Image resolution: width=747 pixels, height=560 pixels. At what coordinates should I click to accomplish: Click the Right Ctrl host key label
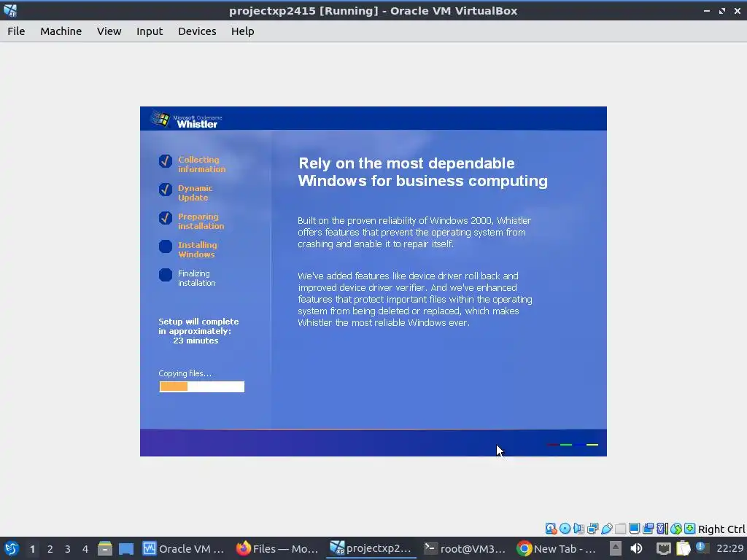pos(721,529)
